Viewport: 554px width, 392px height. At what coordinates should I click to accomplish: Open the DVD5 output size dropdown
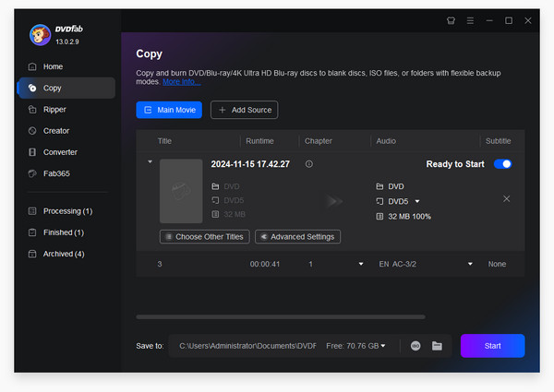point(417,201)
